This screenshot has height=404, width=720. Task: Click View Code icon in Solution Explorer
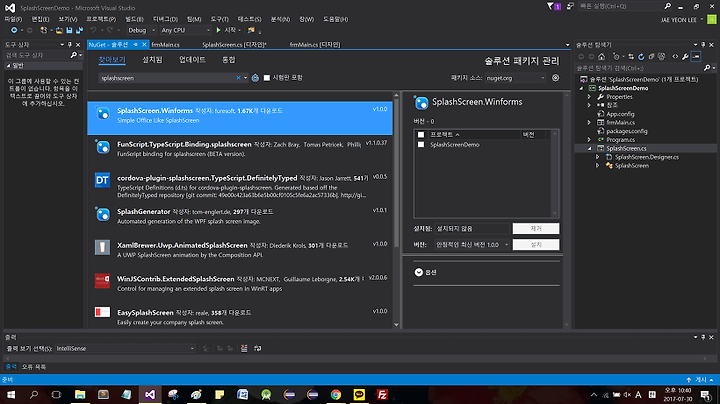tap(675, 56)
